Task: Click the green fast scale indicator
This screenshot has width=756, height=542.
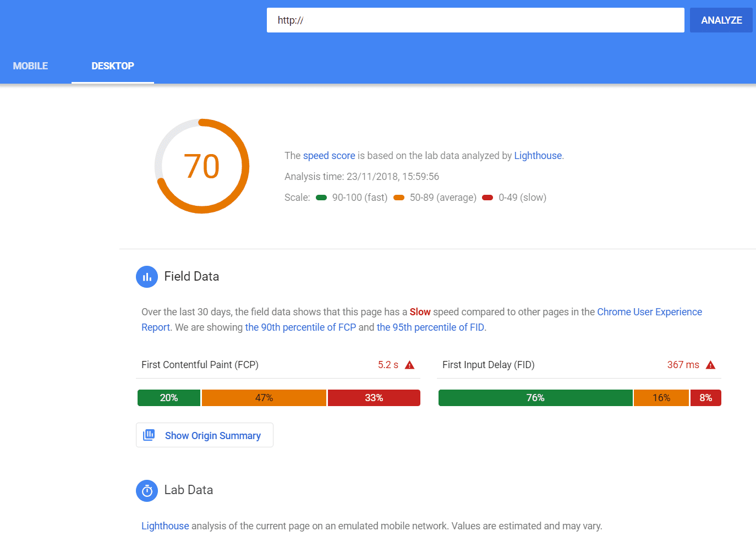Action: (x=321, y=198)
